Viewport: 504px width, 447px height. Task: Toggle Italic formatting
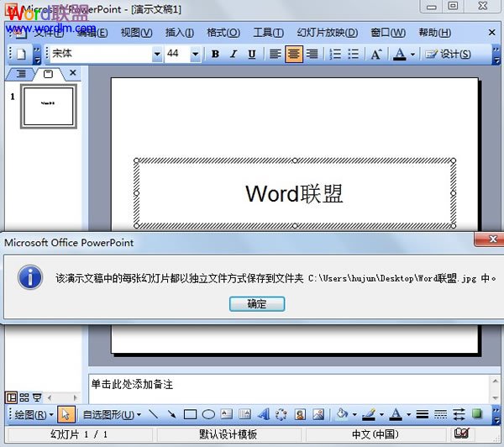coord(234,54)
